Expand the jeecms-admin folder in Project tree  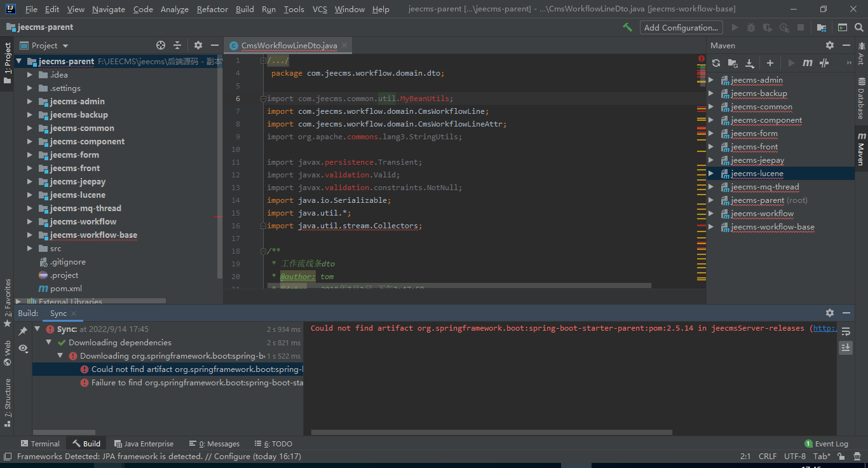tap(29, 102)
